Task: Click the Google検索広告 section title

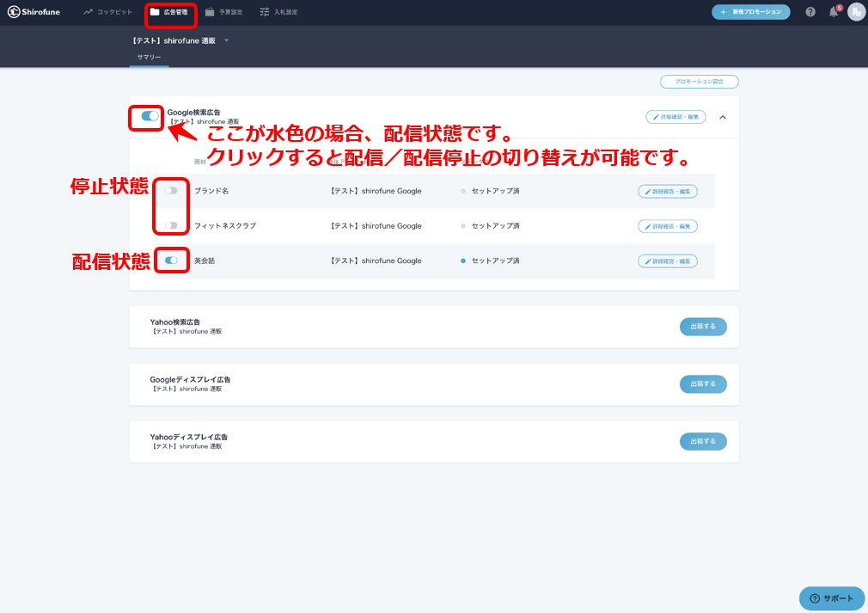Action: coord(193,113)
